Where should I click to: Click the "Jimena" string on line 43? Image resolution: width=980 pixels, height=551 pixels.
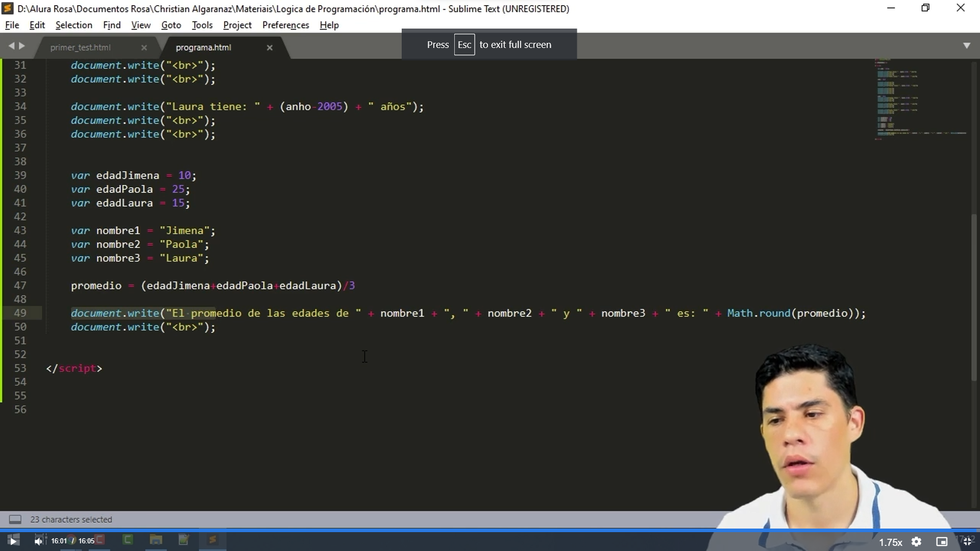pos(184,231)
